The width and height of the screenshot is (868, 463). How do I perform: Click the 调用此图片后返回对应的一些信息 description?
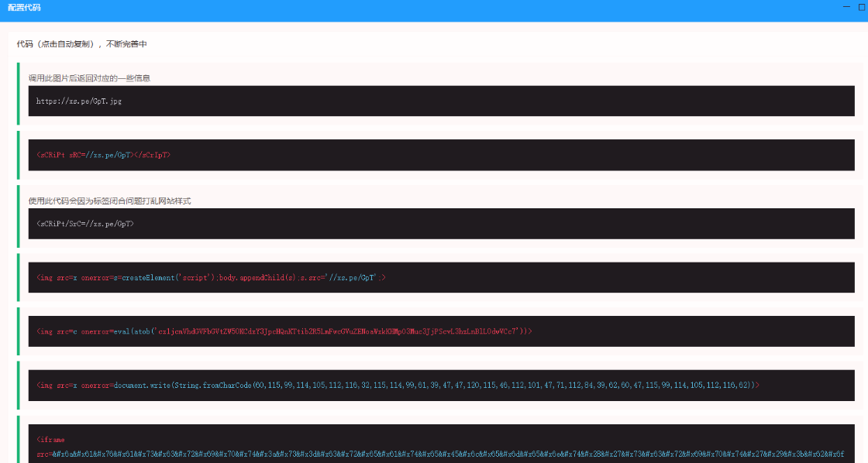click(89, 78)
